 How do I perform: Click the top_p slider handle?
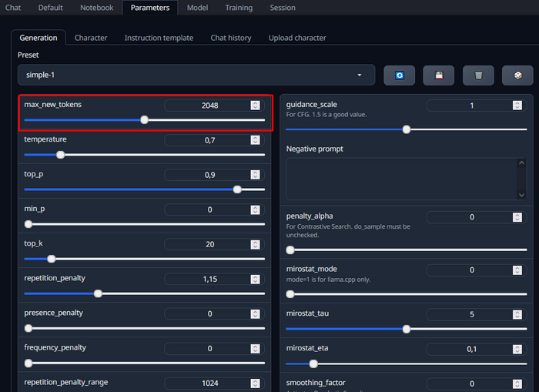click(237, 189)
